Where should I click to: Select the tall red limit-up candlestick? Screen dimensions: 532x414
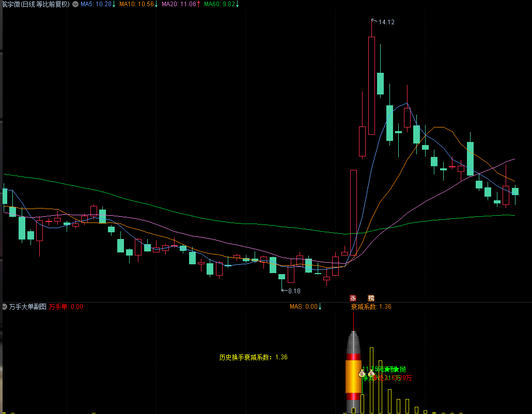click(353, 212)
